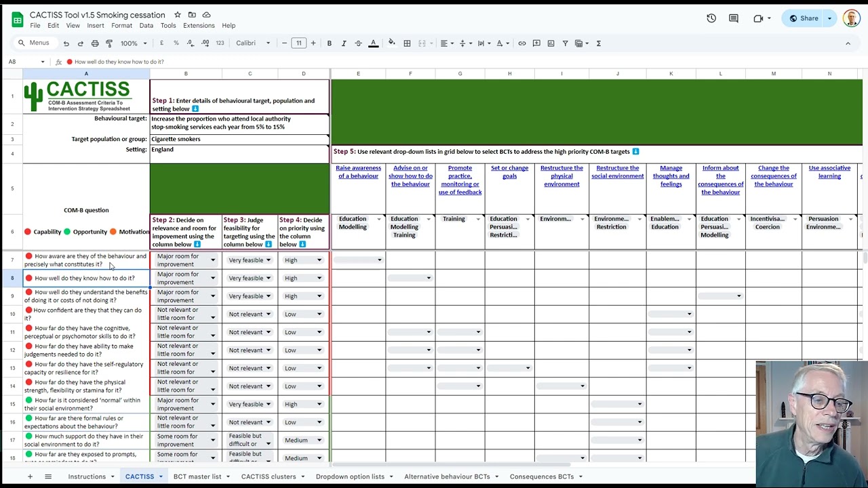This screenshot has width=868, height=488.
Task: Increase the font size with plus
Action: (313, 43)
